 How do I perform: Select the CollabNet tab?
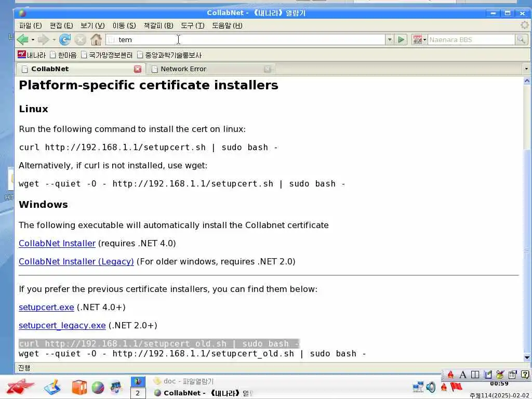(x=81, y=69)
